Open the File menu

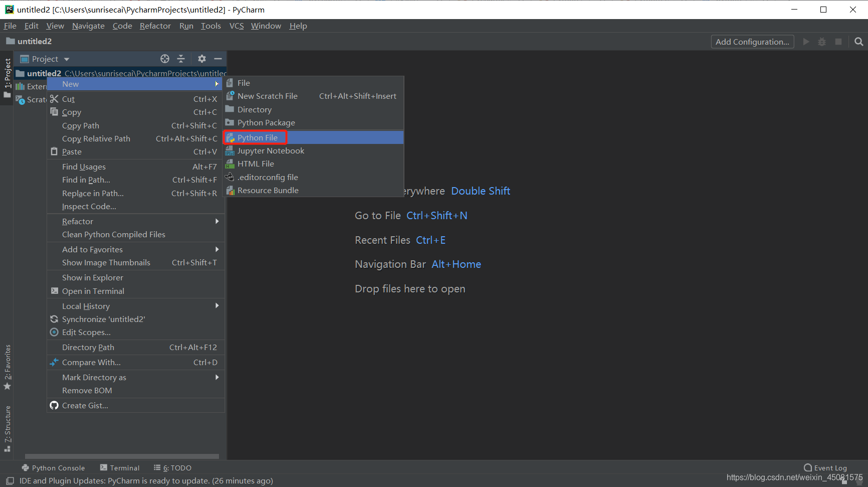[x=10, y=26]
